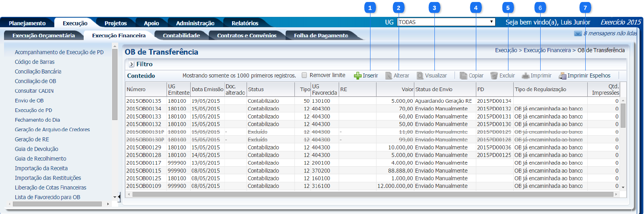Screen dimensions: 644x214
Task: Click the Imprimir Espelhos icon
Action: click(562, 75)
